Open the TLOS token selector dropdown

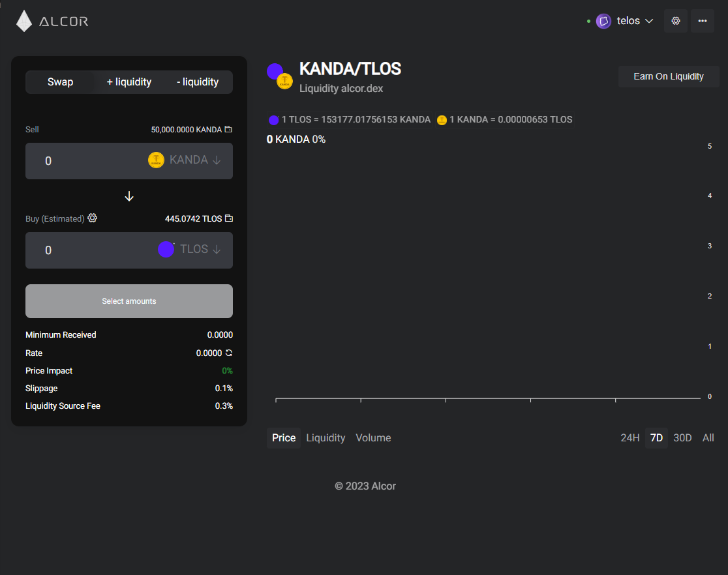(x=189, y=249)
